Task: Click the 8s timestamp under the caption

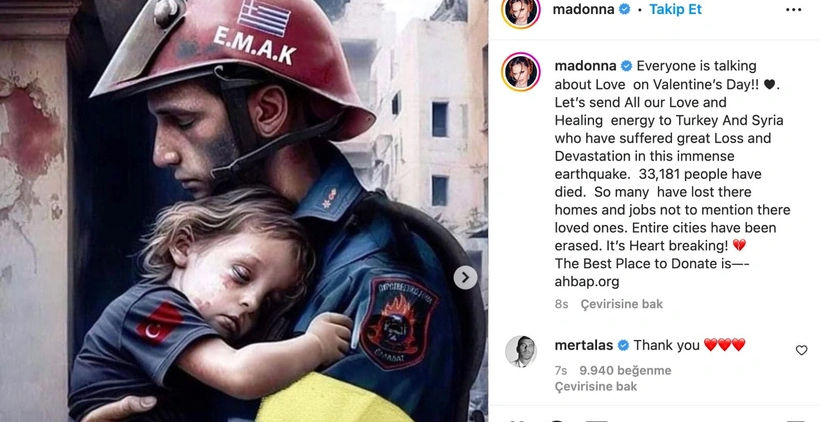Action: [x=561, y=304]
